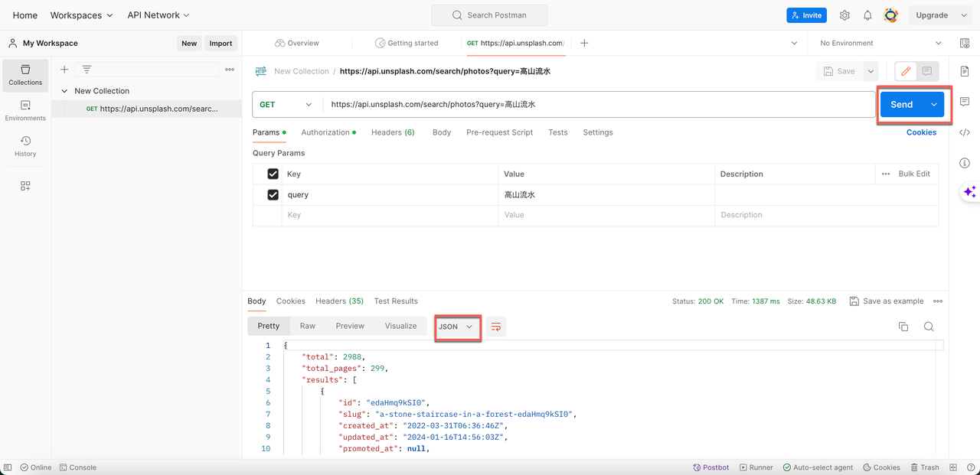Open the Cookies link under Send

[x=921, y=132]
